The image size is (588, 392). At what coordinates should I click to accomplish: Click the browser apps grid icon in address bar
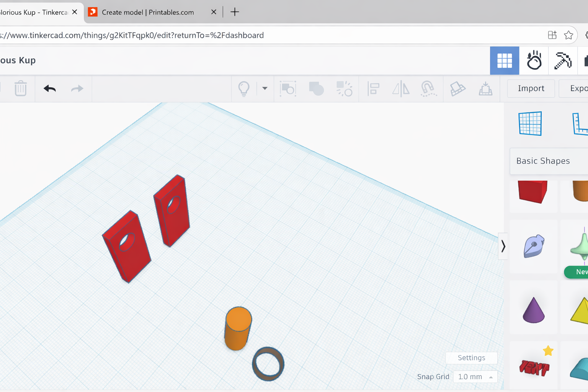[x=552, y=35]
